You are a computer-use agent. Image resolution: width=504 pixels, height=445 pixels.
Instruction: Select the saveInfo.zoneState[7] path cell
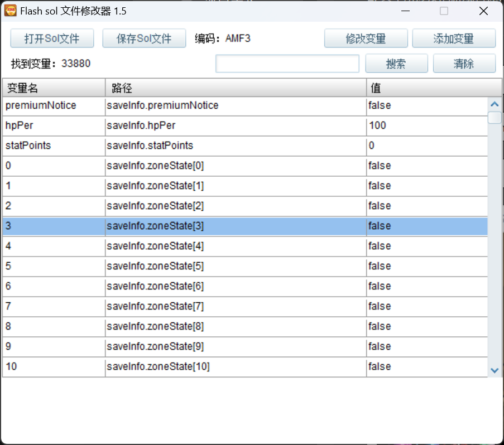(236, 306)
